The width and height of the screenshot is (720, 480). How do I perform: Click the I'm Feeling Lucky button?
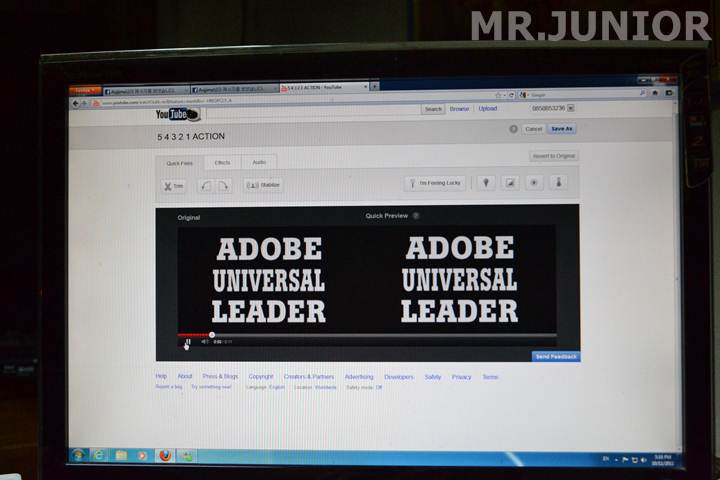click(x=435, y=183)
